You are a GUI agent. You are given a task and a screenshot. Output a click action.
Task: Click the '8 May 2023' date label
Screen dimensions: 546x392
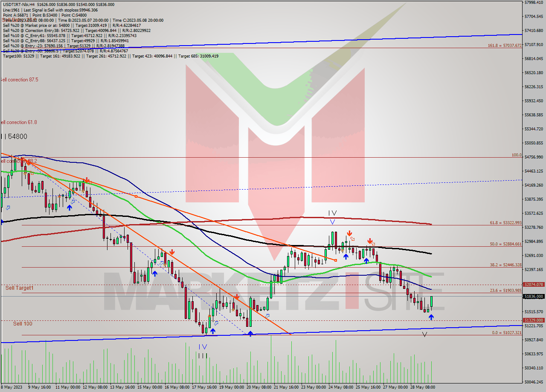coord(11,387)
